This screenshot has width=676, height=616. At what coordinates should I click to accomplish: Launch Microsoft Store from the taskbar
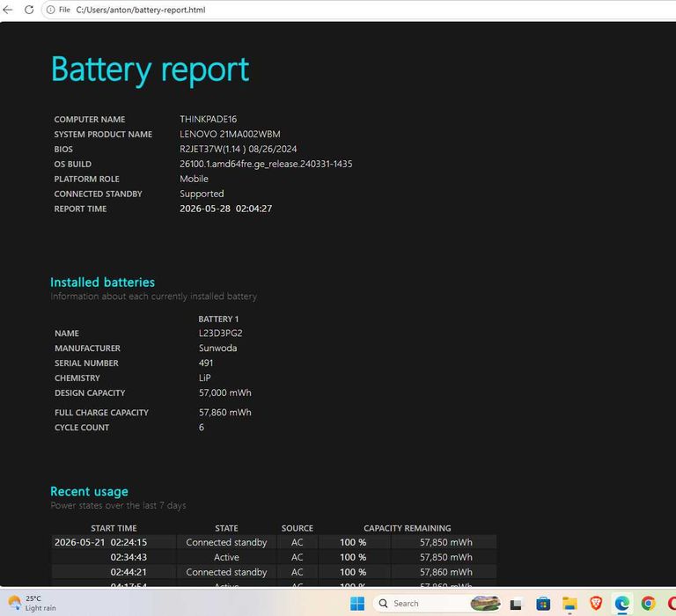(543, 604)
